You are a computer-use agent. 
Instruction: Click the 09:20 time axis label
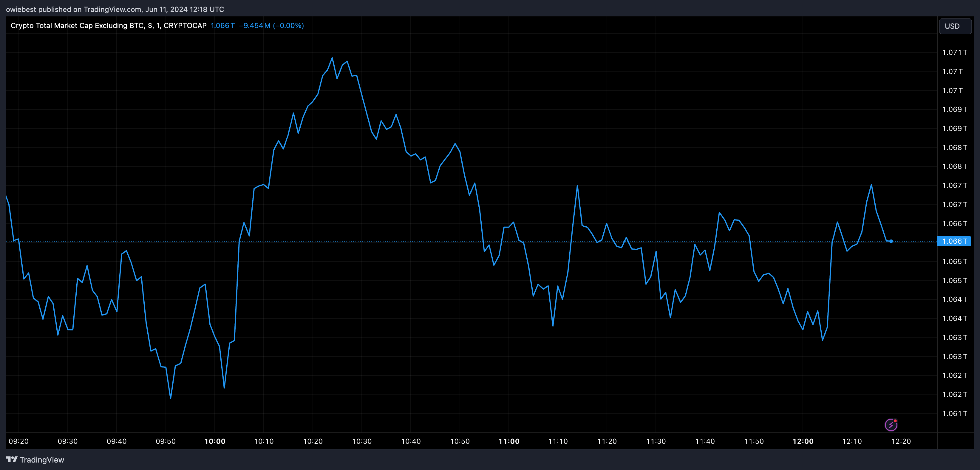coord(19,441)
